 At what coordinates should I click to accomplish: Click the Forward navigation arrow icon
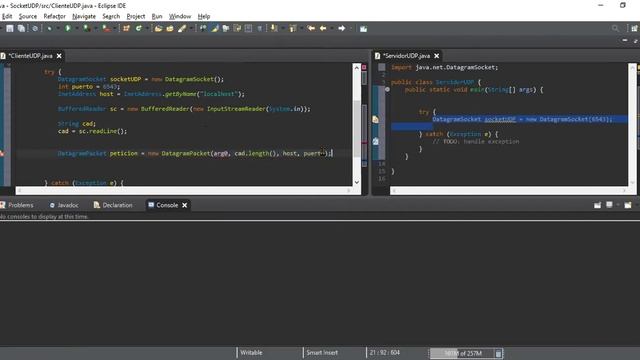click(x=342, y=29)
